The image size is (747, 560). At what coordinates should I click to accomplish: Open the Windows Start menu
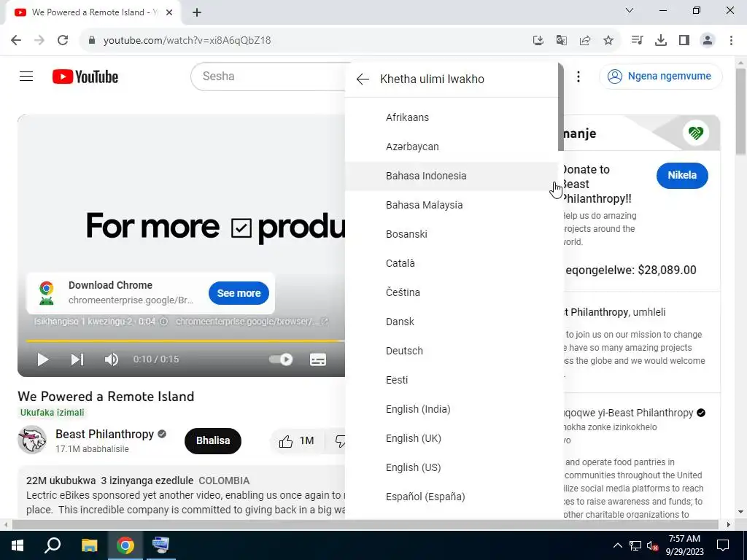18,545
